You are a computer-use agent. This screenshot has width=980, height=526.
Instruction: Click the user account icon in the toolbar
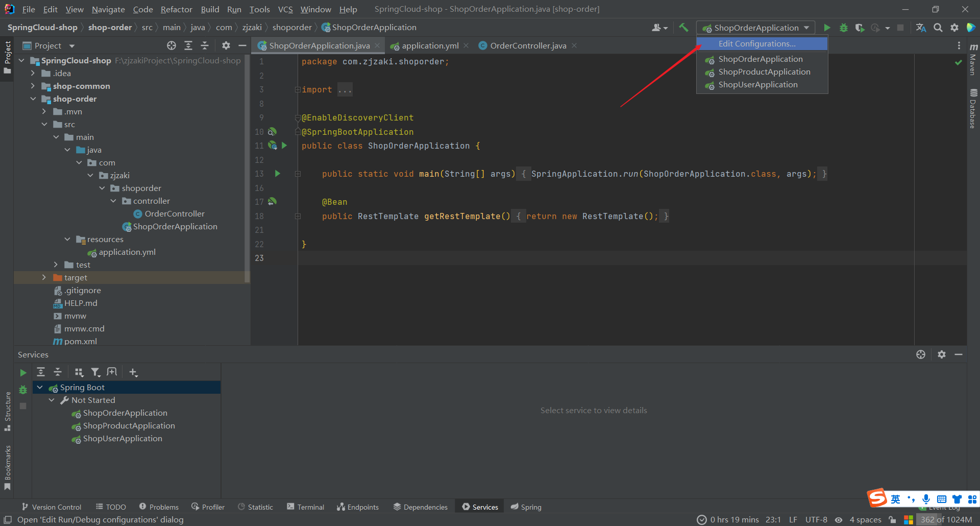[659, 28]
